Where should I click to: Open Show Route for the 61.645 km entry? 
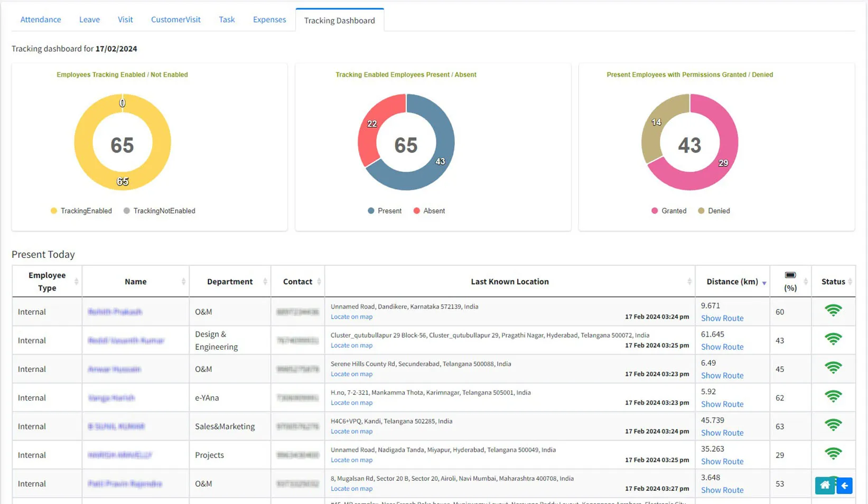click(x=722, y=347)
